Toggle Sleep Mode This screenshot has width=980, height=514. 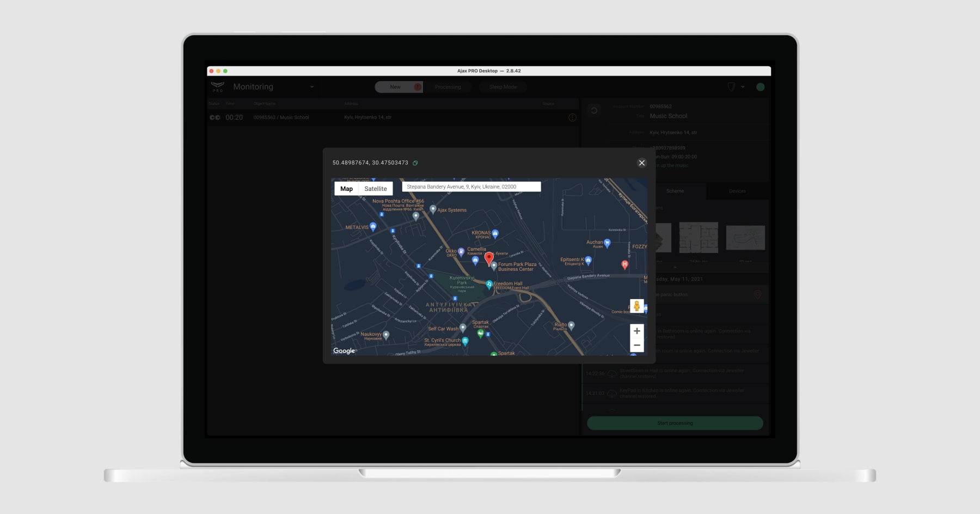pyautogui.click(x=503, y=87)
